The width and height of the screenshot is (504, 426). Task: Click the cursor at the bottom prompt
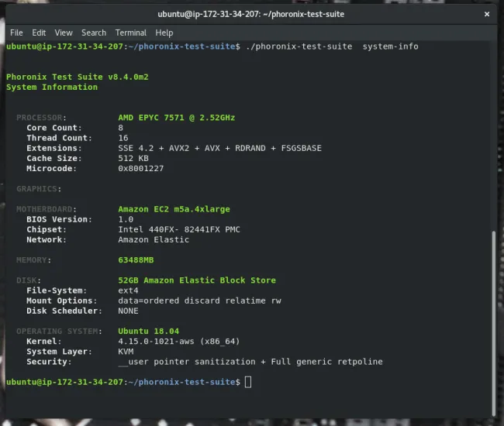click(248, 382)
